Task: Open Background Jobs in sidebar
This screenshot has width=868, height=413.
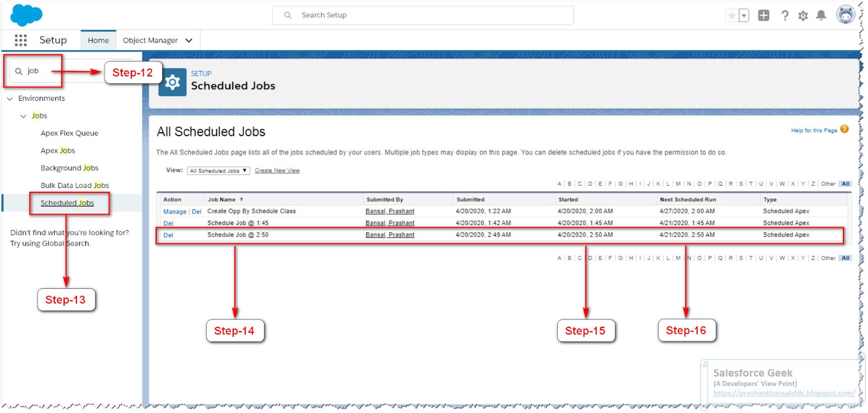Action: [x=69, y=168]
